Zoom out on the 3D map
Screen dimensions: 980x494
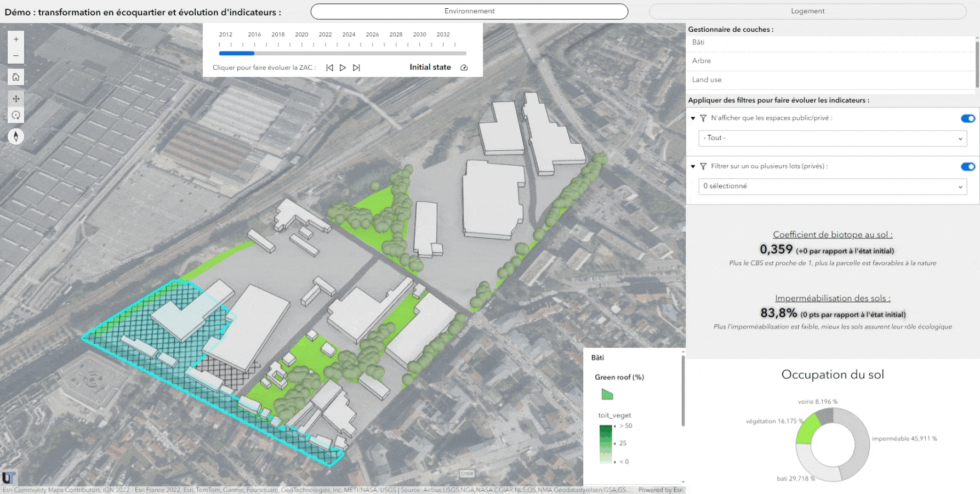tap(16, 55)
